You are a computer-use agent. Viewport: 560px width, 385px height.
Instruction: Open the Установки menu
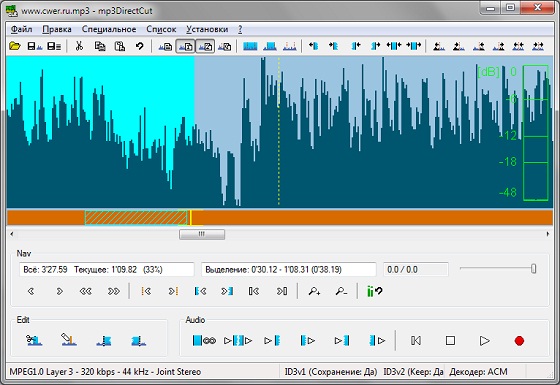click(207, 29)
